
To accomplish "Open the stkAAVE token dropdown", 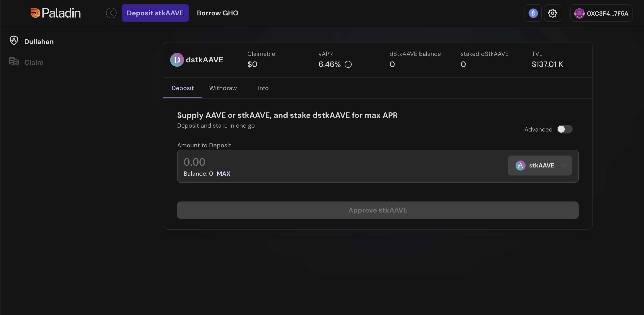I will click(539, 165).
